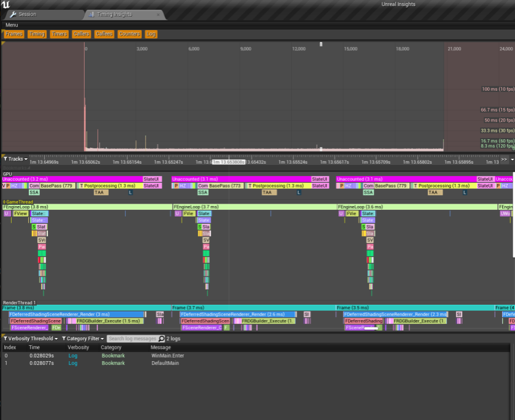Sort log by Category column header
515x420 pixels.
click(x=111, y=347)
